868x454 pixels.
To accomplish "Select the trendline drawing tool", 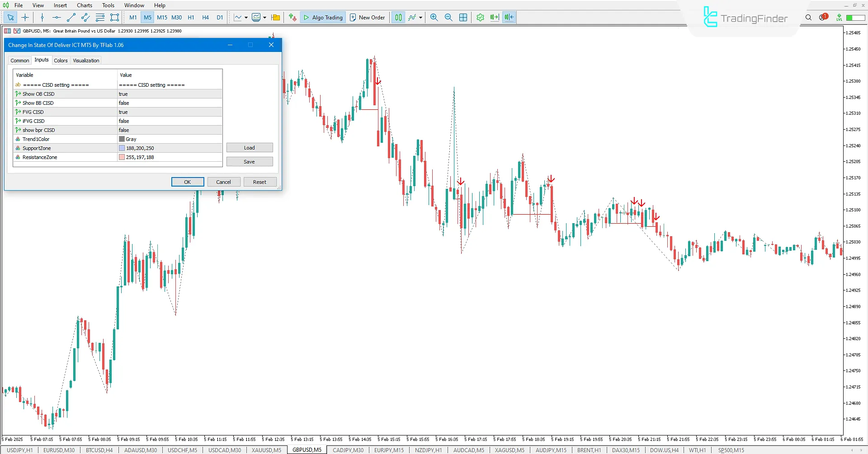I will 71,17.
